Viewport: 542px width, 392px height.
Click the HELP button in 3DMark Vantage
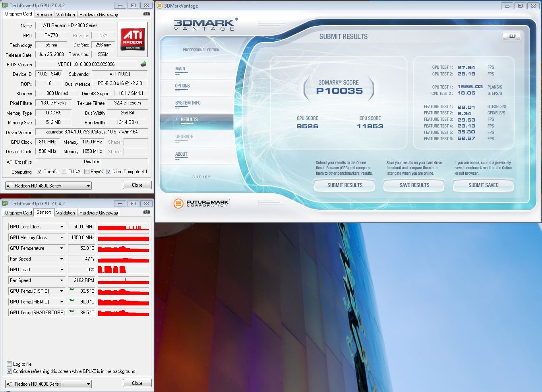point(511,36)
